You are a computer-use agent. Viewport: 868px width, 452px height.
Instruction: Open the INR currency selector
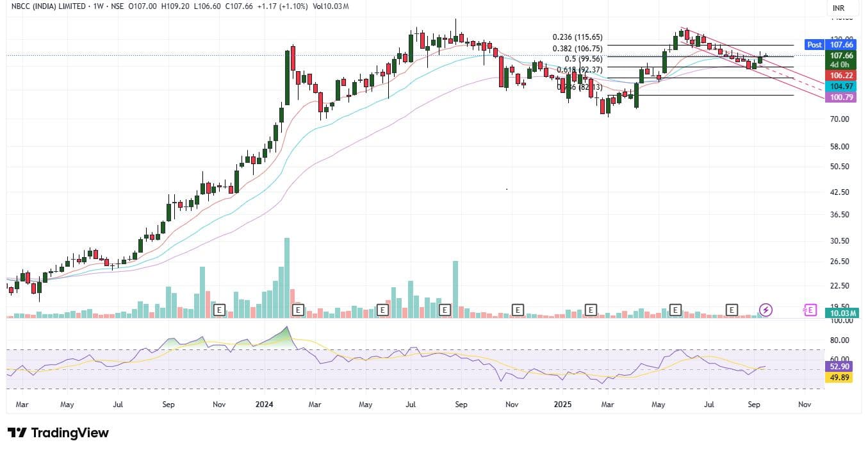pos(838,8)
